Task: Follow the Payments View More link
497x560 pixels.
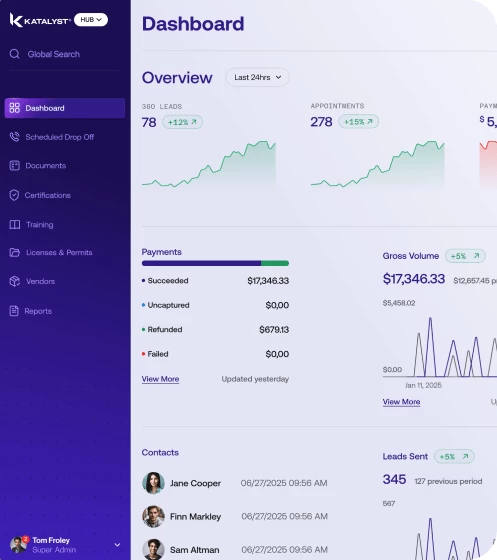Action: pos(160,379)
